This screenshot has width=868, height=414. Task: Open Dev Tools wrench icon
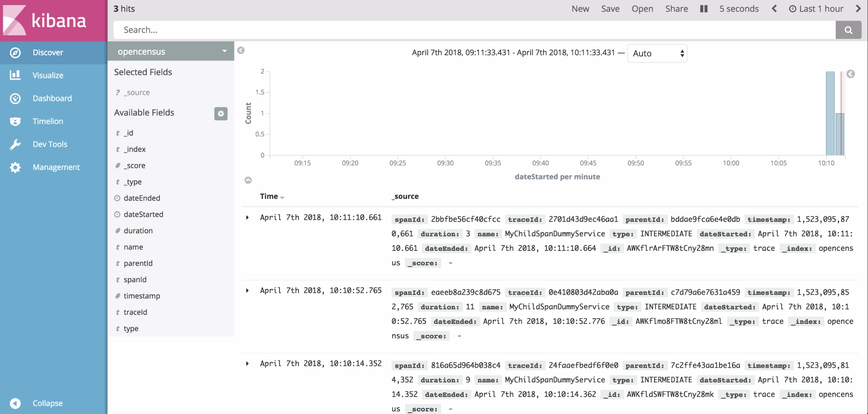(x=15, y=144)
